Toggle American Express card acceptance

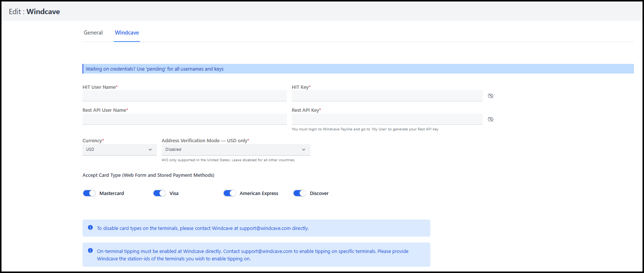[230, 193]
